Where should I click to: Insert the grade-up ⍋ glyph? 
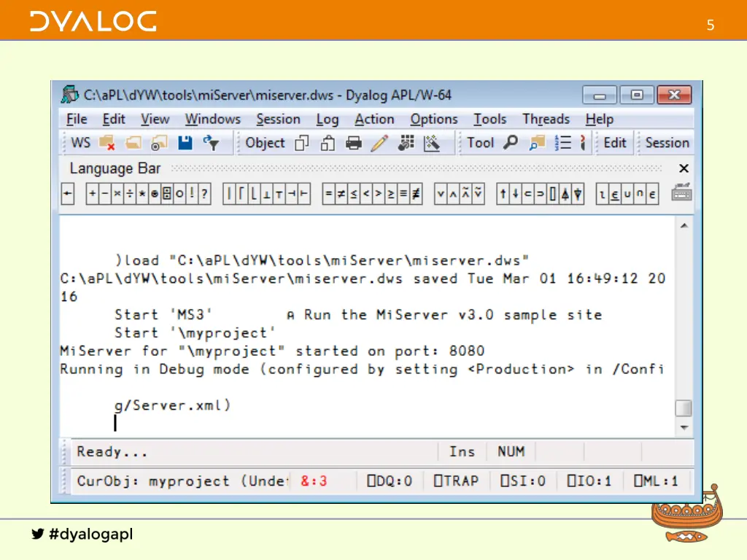[x=565, y=194]
